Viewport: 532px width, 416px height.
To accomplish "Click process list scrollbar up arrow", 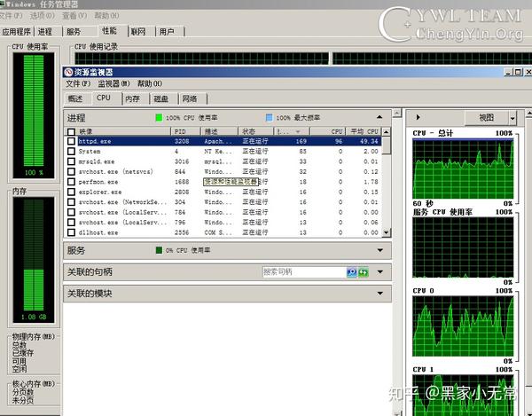I will pyautogui.click(x=386, y=131).
